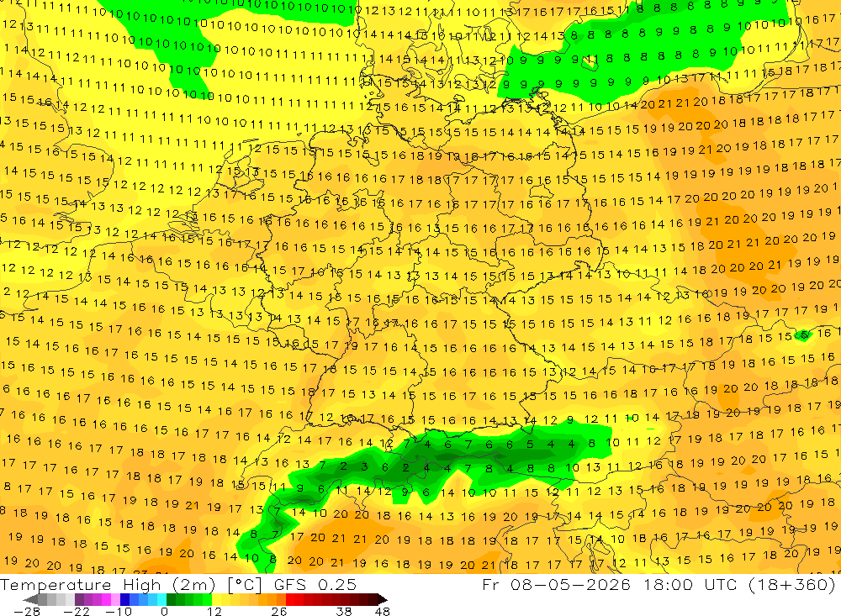The image size is (841, 616).
Task: Click the '-10' legend value
Action: 119,612
